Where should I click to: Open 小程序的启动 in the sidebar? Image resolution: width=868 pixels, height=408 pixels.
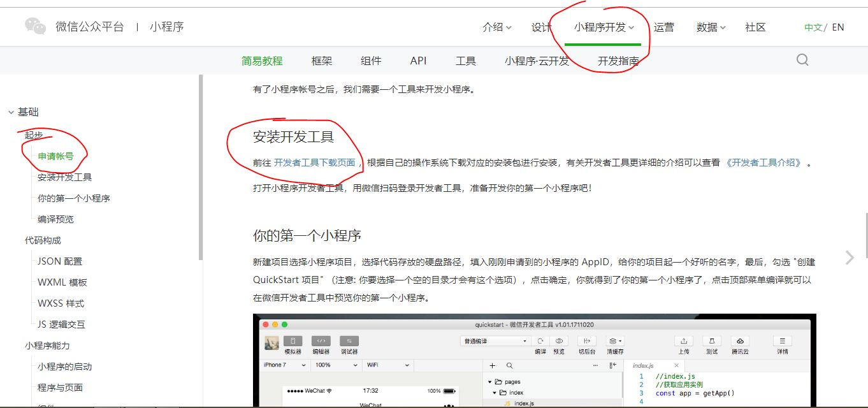tap(64, 367)
